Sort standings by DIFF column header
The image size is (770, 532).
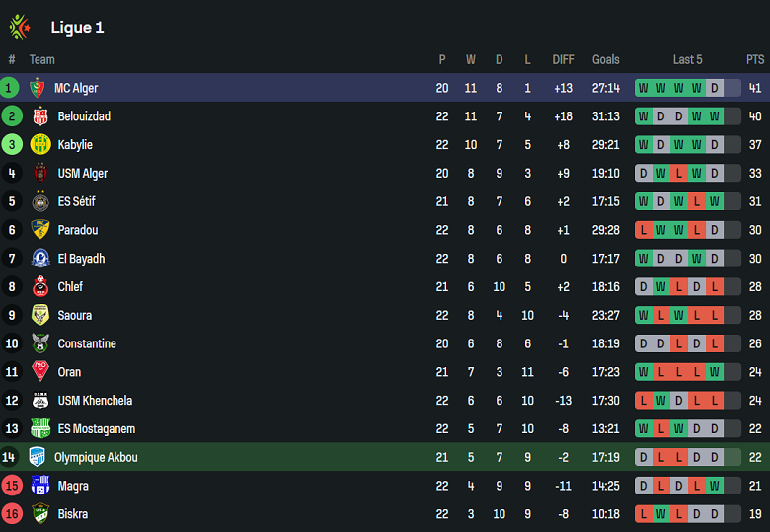coord(563,60)
